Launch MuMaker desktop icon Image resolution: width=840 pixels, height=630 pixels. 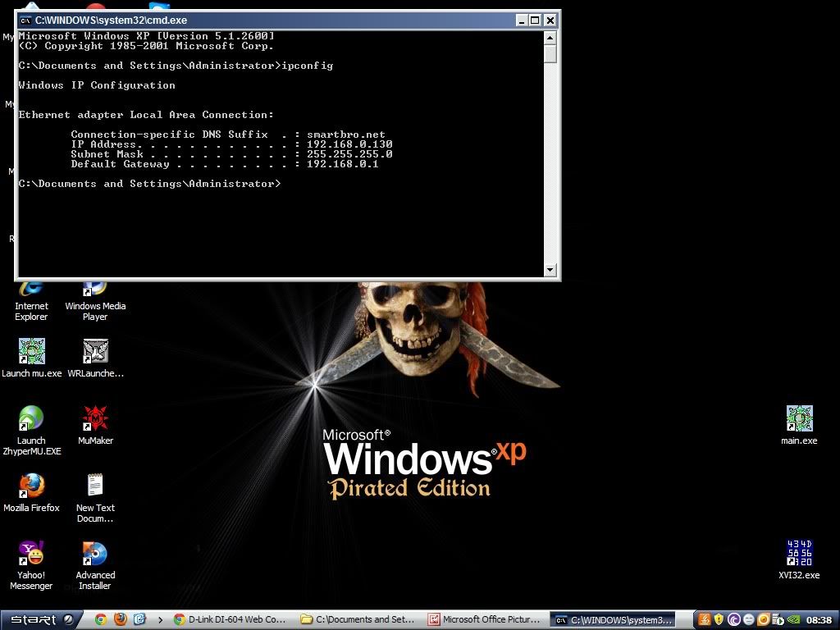point(95,418)
